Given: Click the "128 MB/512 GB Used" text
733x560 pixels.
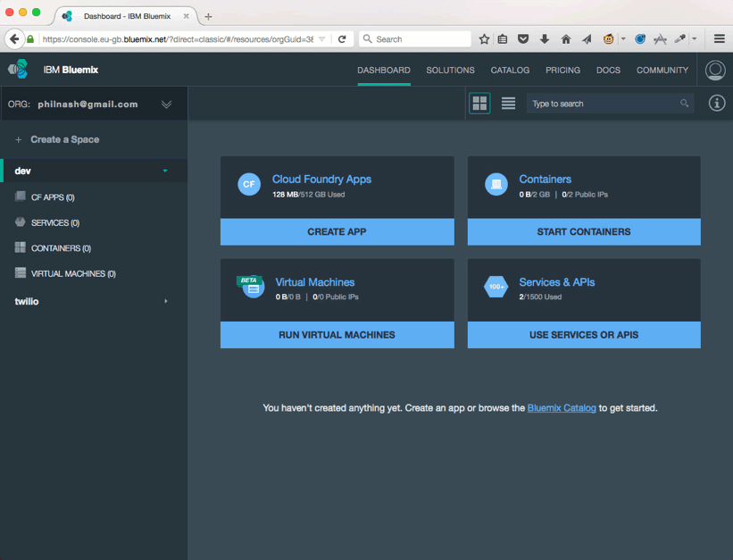Looking at the screenshot, I should [309, 194].
